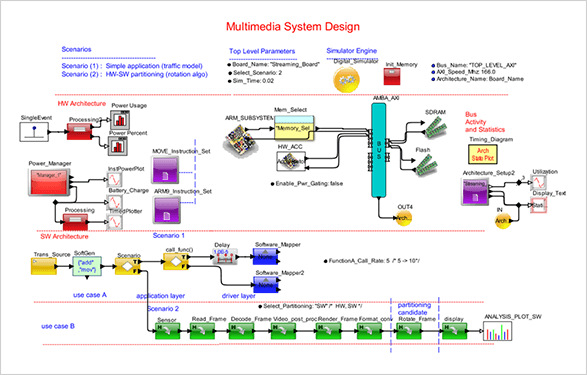This screenshot has height=375, width=587.
Task: Click the Scenario true/false switch block
Action: [x=128, y=266]
